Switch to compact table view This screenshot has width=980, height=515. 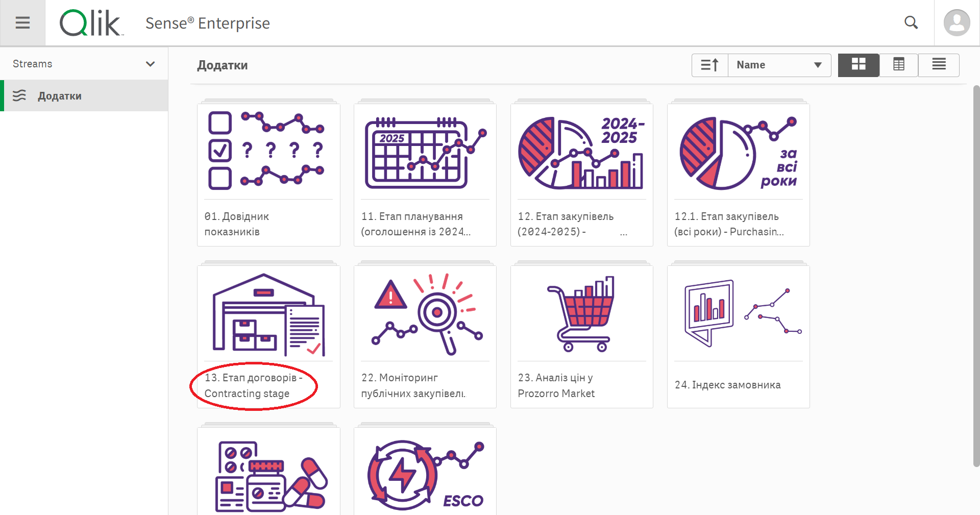(898, 65)
